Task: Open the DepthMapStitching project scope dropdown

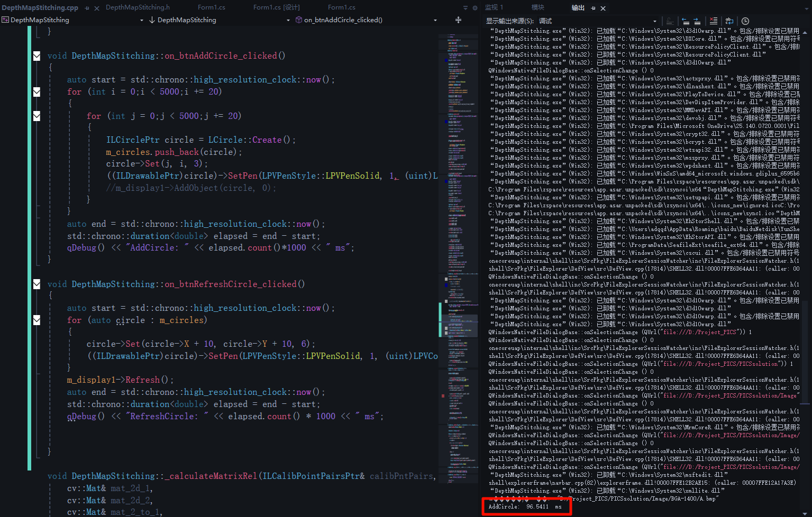Action: tap(141, 20)
